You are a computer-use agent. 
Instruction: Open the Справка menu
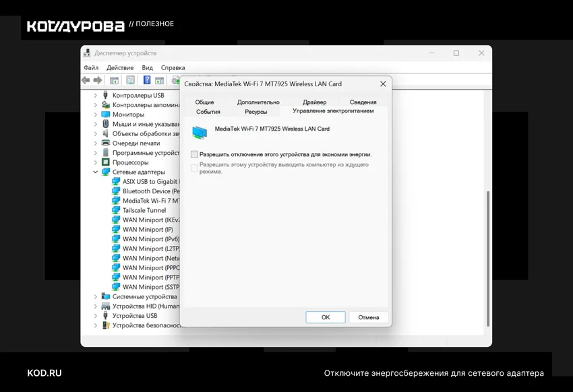pos(173,67)
